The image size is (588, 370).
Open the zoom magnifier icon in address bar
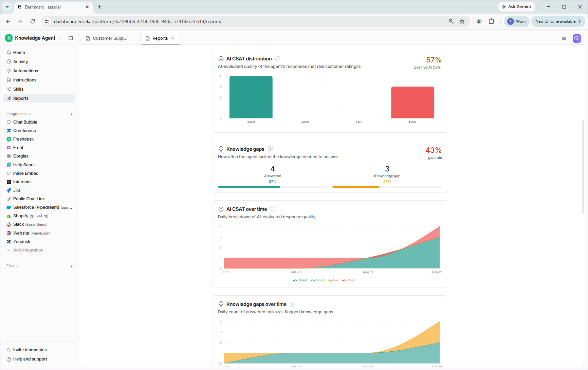(451, 21)
